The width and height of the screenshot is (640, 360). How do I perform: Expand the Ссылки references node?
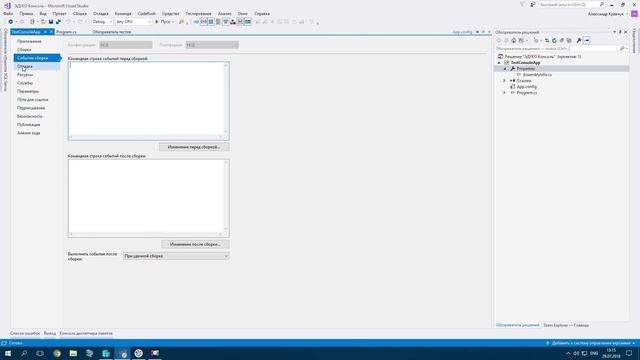coord(504,81)
